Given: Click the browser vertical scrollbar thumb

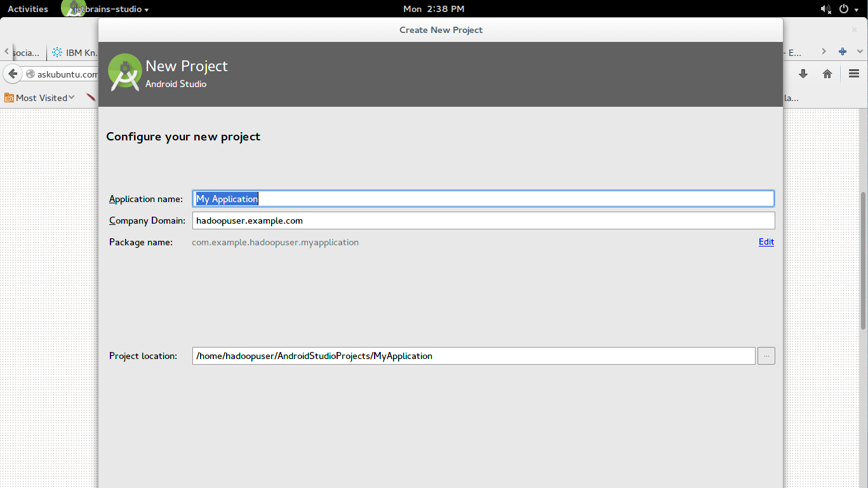Looking at the screenshot, I should (x=863, y=261).
